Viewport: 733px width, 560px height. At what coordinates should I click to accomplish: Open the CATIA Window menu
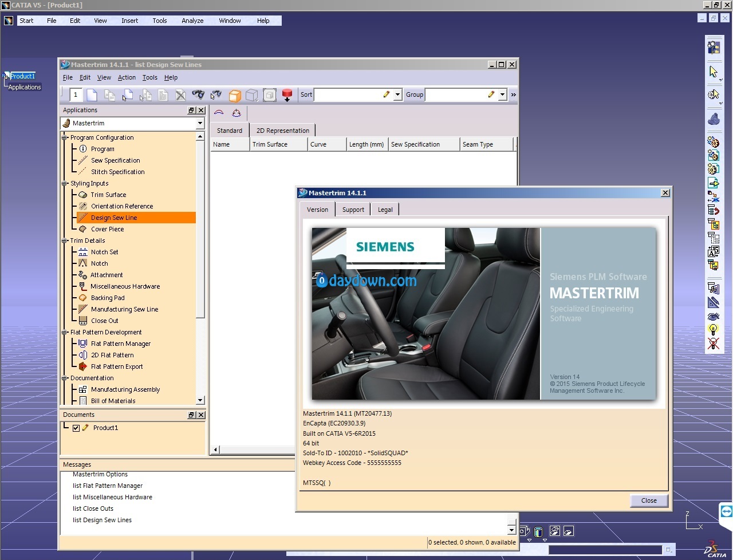[230, 21]
